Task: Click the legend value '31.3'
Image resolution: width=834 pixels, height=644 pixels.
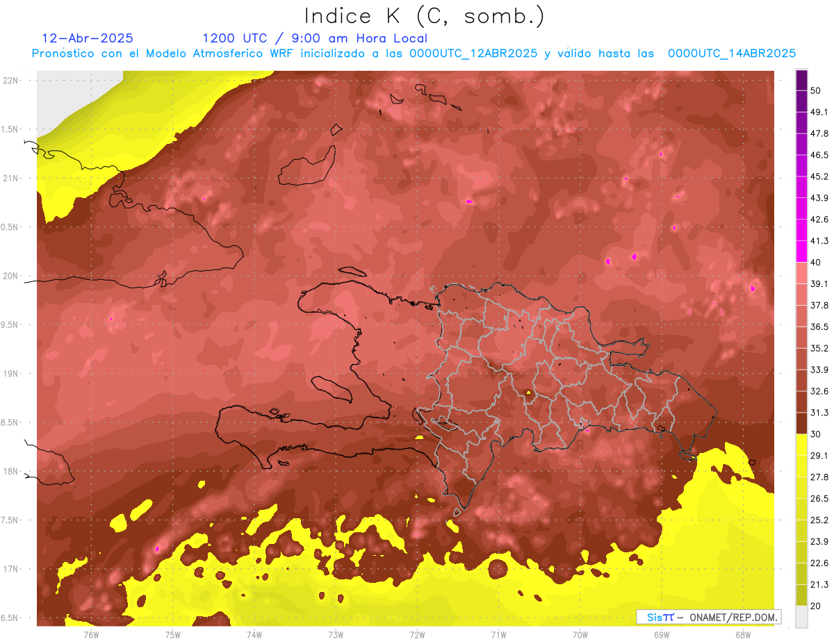Action: (x=819, y=413)
